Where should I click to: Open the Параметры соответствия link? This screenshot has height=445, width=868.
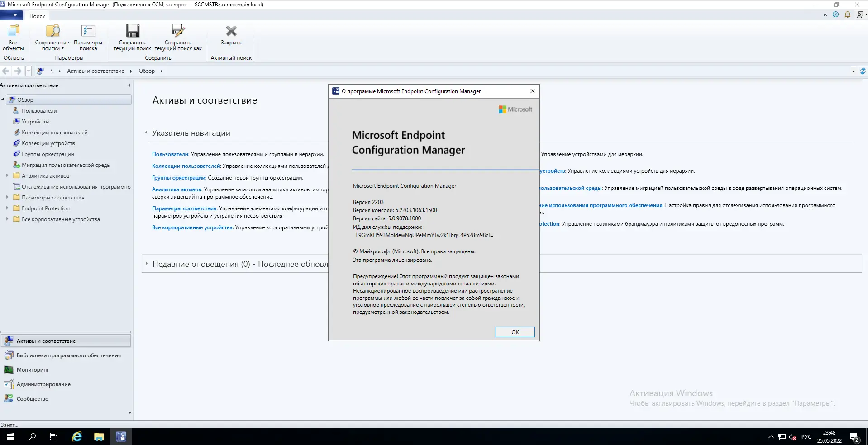185,208
